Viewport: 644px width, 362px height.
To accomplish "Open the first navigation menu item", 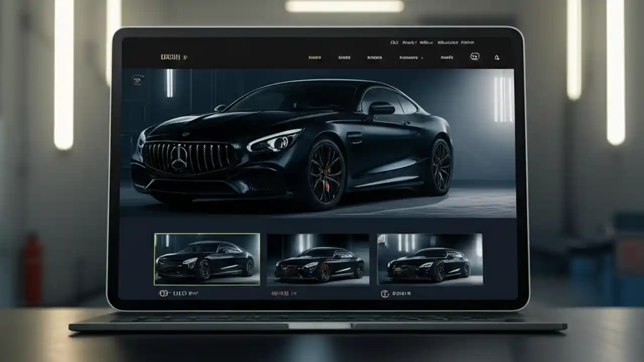I will pos(315,56).
